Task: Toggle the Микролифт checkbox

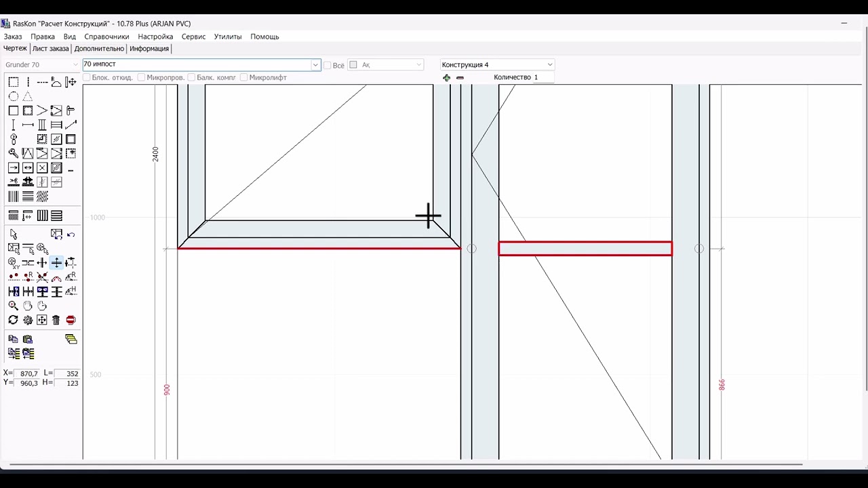Action: pos(243,77)
